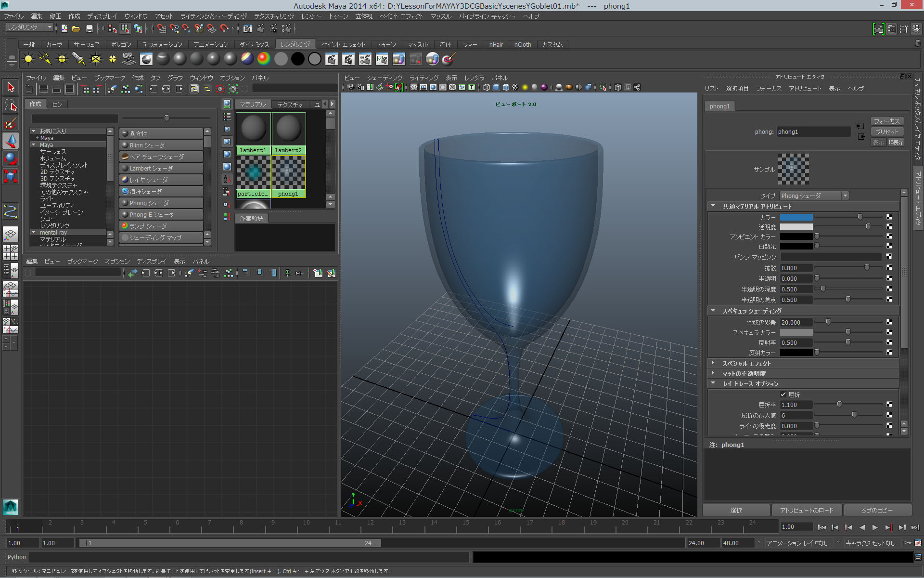Toggle map button next to 余弦の累乗
The width and height of the screenshot is (924, 578).
[x=889, y=322]
